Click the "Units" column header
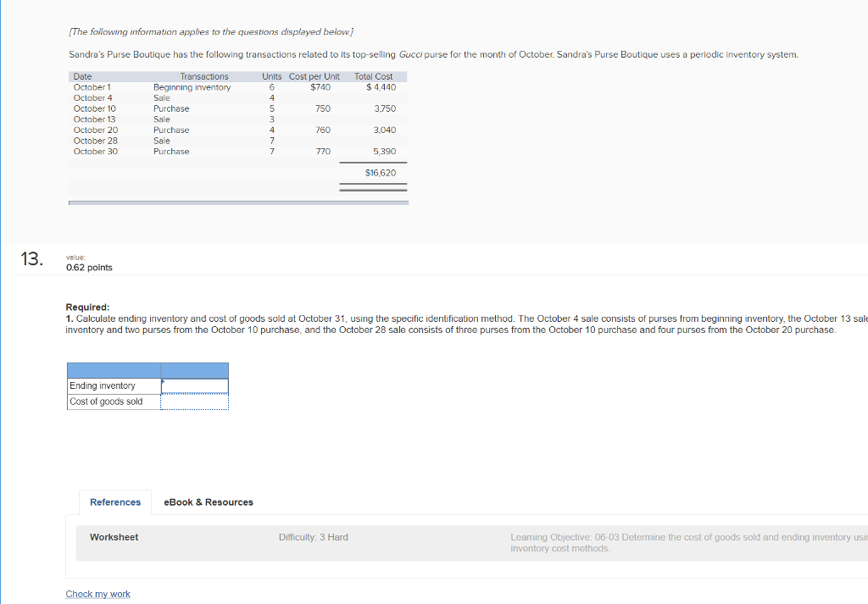Viewport: 868px width, 604px height. (272, 76)
